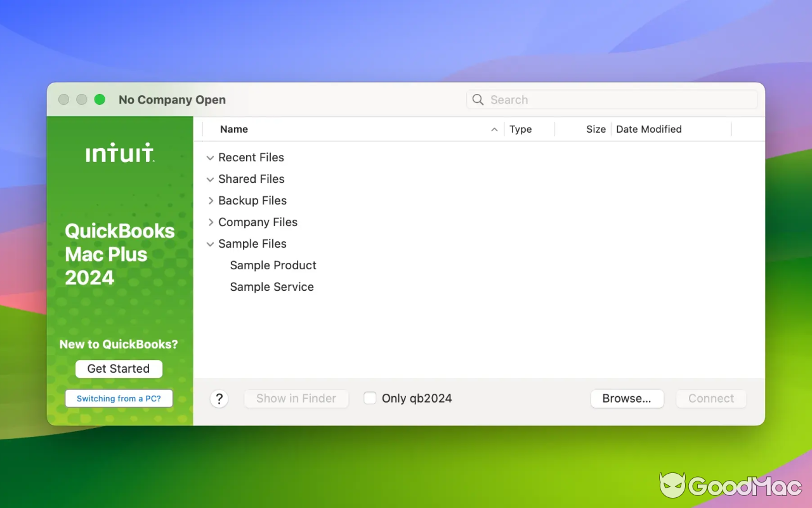Image resolution: width=812 pixels, height=508 pixels.
Task: Expand the Backup Files section
Action: click(x=211, y=201)
